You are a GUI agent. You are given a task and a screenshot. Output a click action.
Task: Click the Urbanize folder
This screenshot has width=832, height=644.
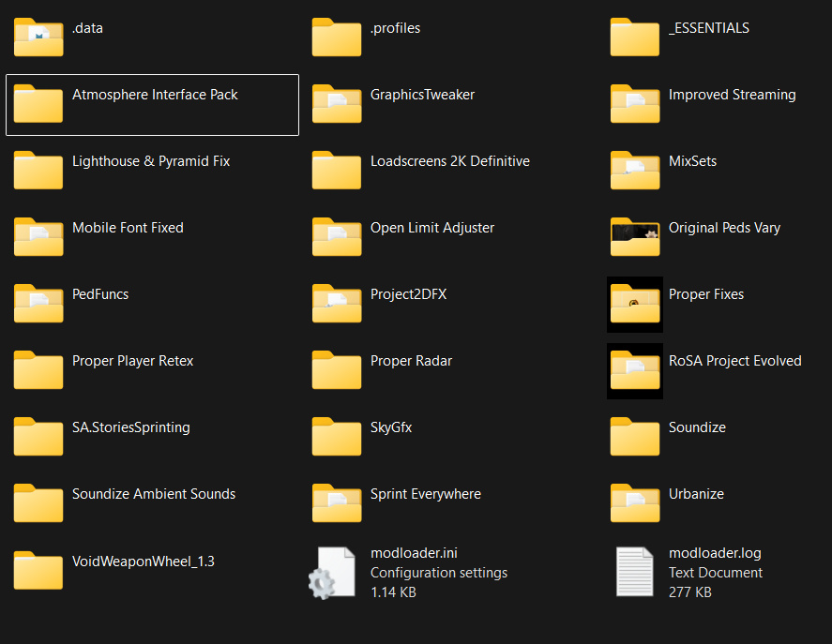696,494
